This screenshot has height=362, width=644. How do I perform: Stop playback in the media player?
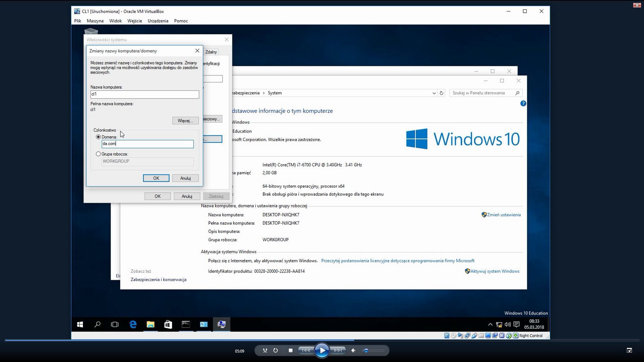(x=290, y=351)
